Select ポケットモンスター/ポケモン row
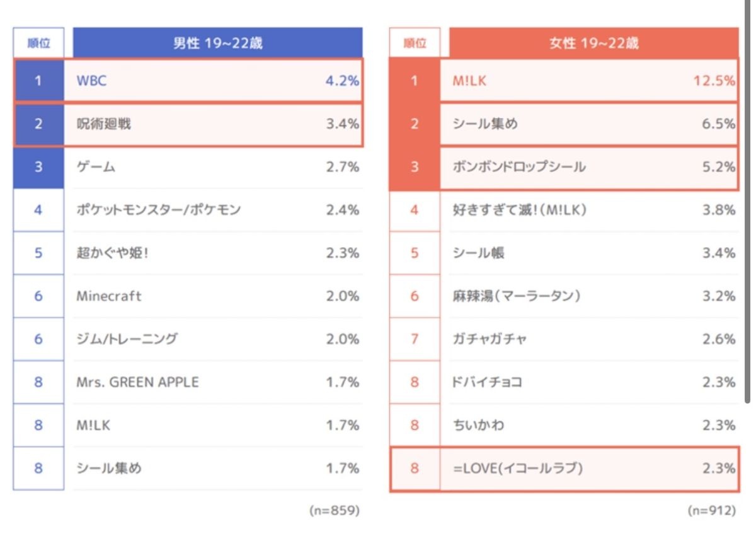 pos(189,210)
